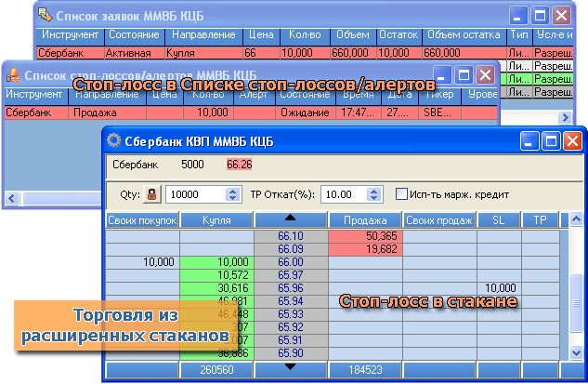This screenshot has width=588, height=384.
Task: Minimize the Список заявок ММВБ КЦБ window
Action: 518,16
